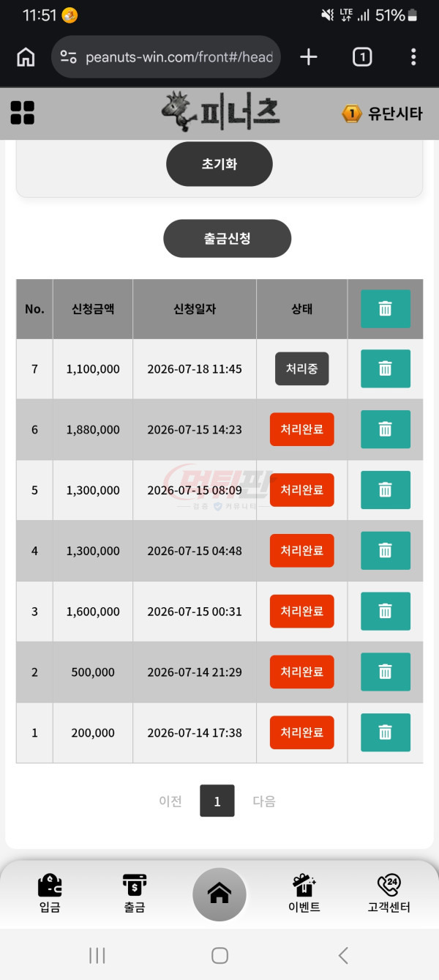Image resolution: width=439 pixels, height=980 pixels.
Task: Open the browser three-dot menu
Action: (413, 57)
